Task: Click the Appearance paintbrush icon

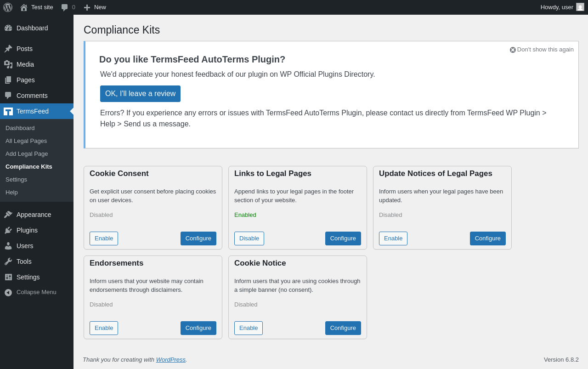Action: click(x=8, y=215)
